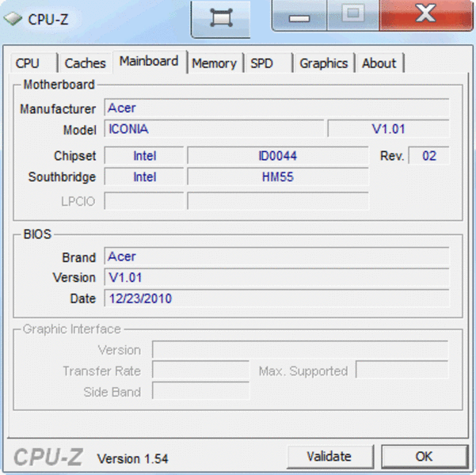Screen dimensions: 476x475
Task: Click the Rev. field showing 02
Action: pos(428,156)
